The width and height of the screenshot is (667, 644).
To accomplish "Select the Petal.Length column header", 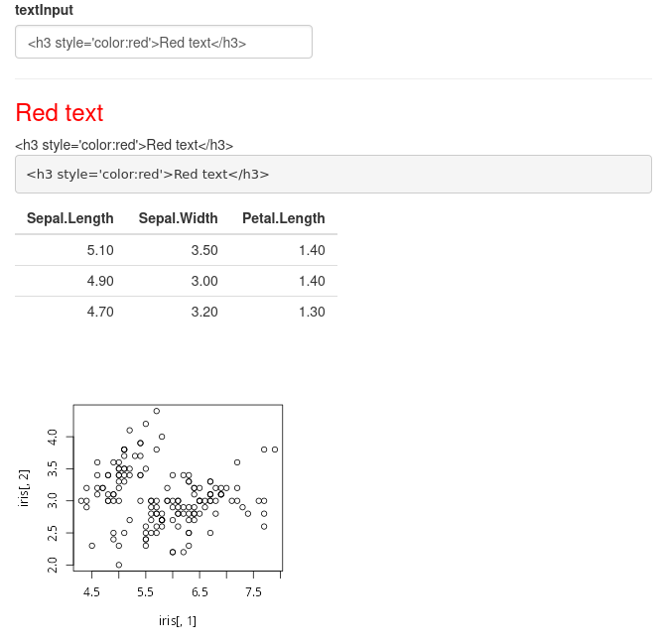I will point(284,218).
